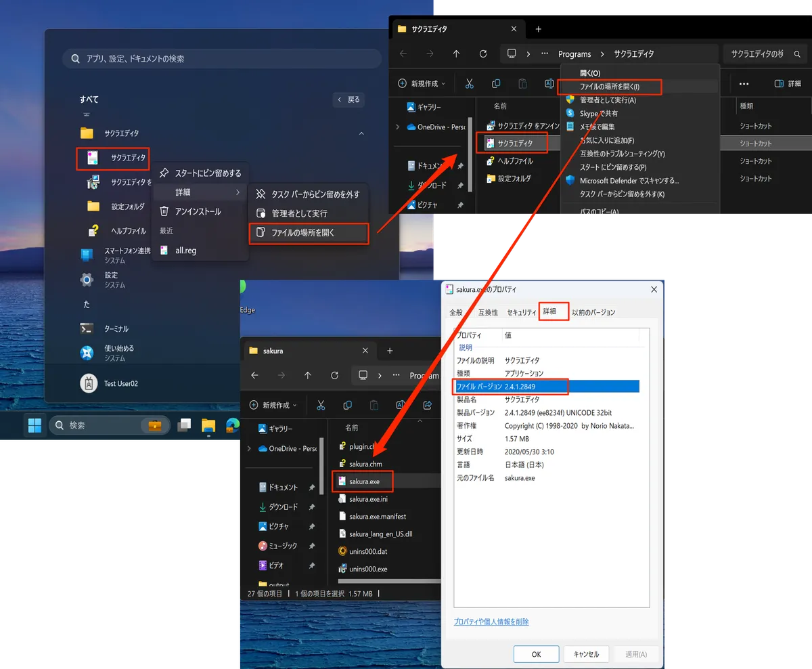Open the 詳細 submenu in Start context menu
The height and width of the screenshot is (669, 812).
click(x=200, y=192)
